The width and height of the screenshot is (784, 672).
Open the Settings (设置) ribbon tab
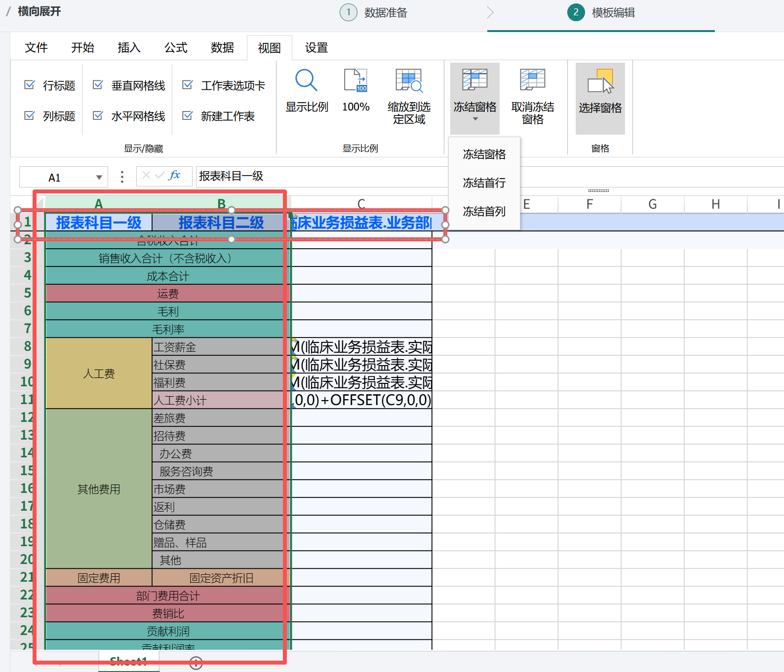point(316,48)
